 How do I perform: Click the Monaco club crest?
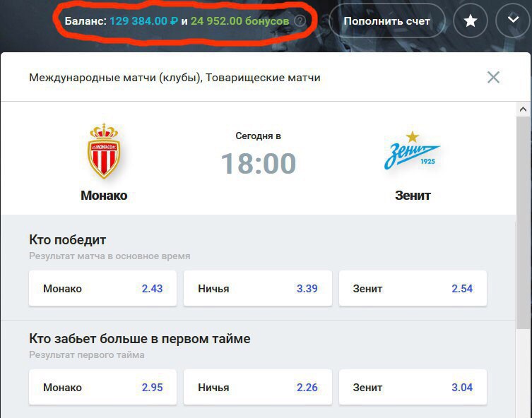pyautogui.click(x=104, y=151)
